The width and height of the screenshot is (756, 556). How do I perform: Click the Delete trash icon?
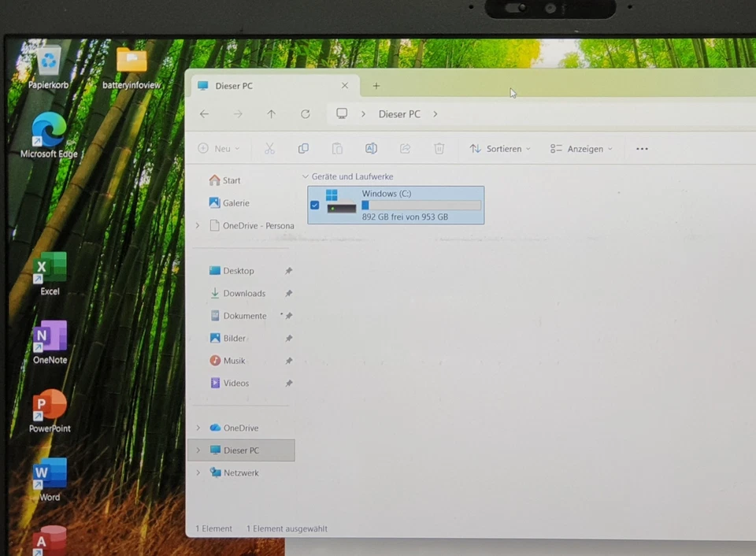point(439,149)
